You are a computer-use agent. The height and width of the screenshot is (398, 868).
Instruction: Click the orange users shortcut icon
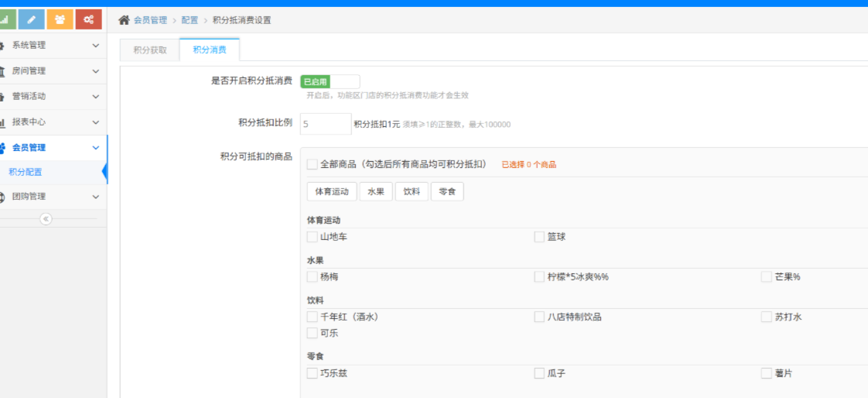point(60,19)
